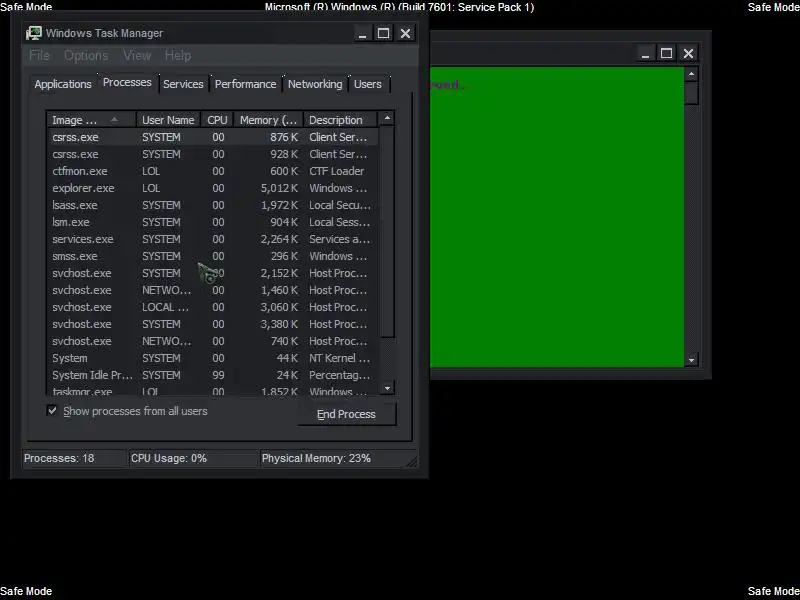Click the 99 CPU value cell
This screenshot has height=600, width=800.
tap(218, 375)
